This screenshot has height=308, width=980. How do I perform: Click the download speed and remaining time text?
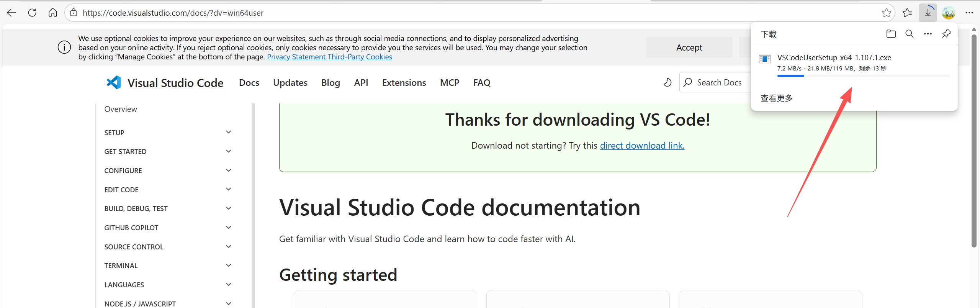(832, 68)
